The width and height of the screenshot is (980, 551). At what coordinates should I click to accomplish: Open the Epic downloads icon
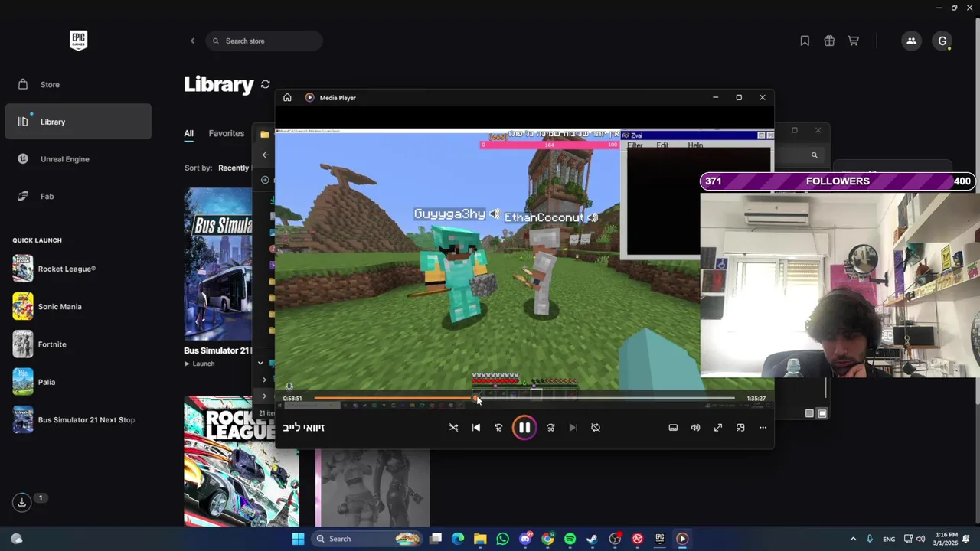(21, 502)
